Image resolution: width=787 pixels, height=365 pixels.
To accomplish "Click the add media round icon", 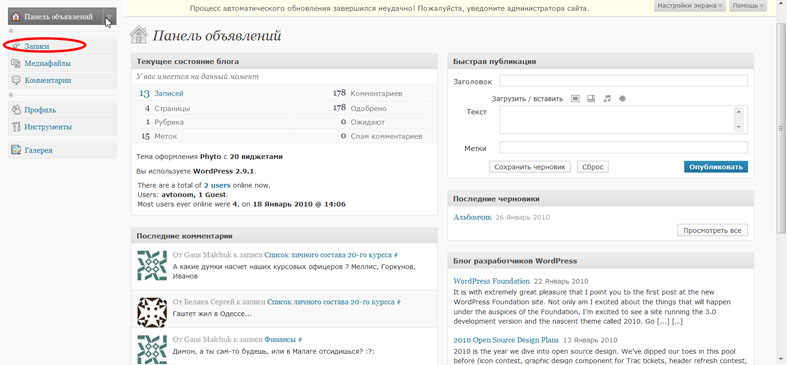I will point(622,99).
